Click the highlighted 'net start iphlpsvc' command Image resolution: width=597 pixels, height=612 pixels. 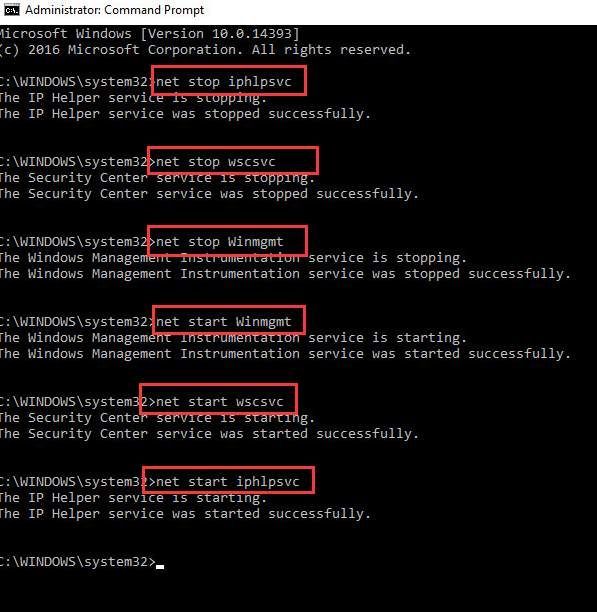click(x=227, y=482)
